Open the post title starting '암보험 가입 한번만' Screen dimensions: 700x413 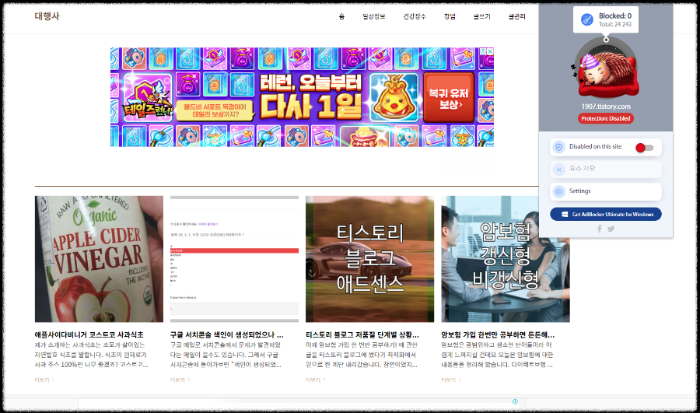pyautogui.click(x=498, y=334)
